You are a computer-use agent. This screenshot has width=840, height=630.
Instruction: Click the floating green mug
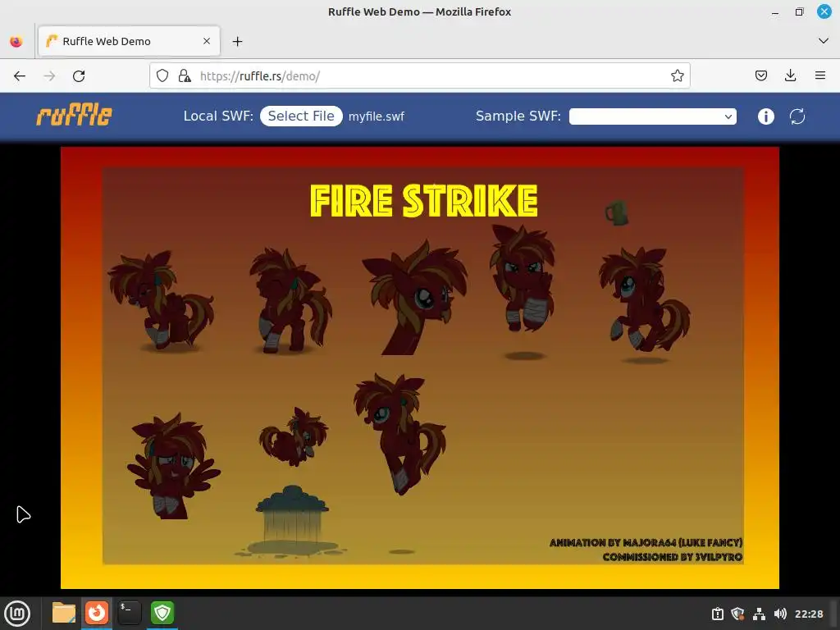(617, 212)
